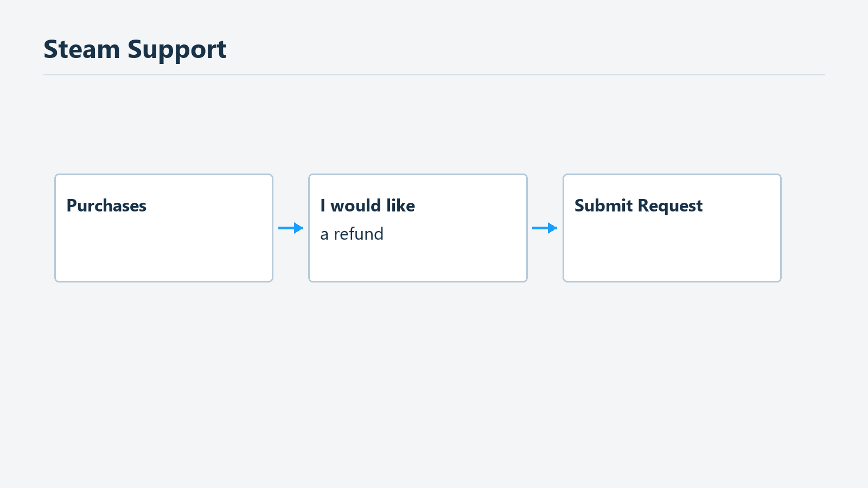Screen dimensions: 868x488
Task: Open the Purchases card
Action: click(164, 228)
